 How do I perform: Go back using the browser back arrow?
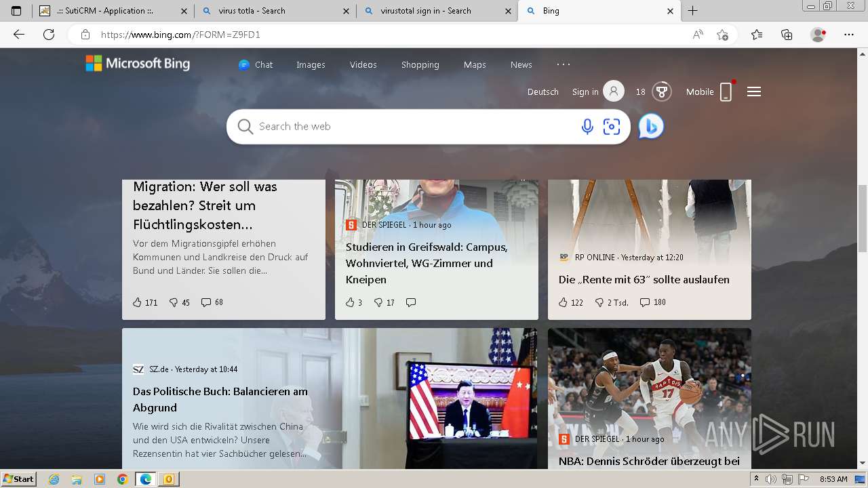click(x=19, y=35)
